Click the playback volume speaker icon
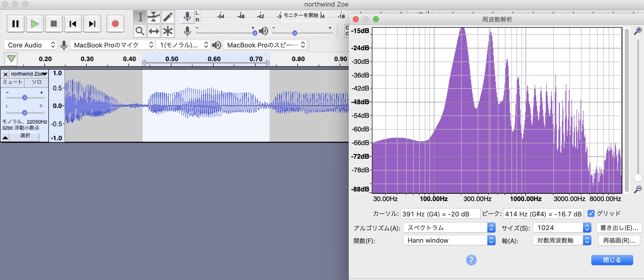Viewport: 644px width, 280px height. pos(264,31)
